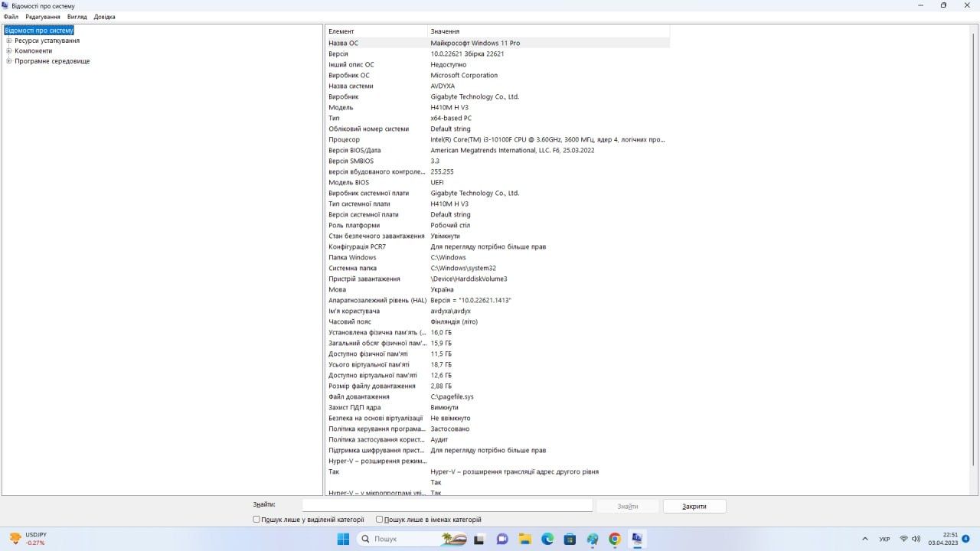Click the Пошук taskbar search box
980x551 pixels.
tap(412, 539)
